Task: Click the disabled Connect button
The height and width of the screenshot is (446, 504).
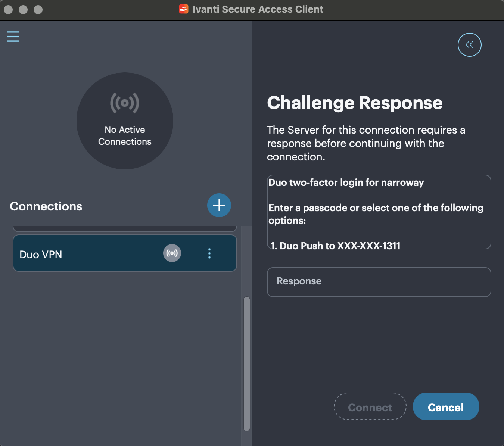Action: pos(370,406)
